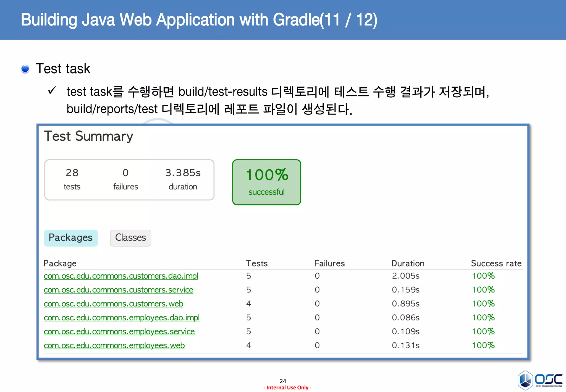The width and height of the screenshot is (566, 392).
Task: Open com.osc.edu.commons.customers.web package link
Action: pyautogui.click(x=113, y=304)
